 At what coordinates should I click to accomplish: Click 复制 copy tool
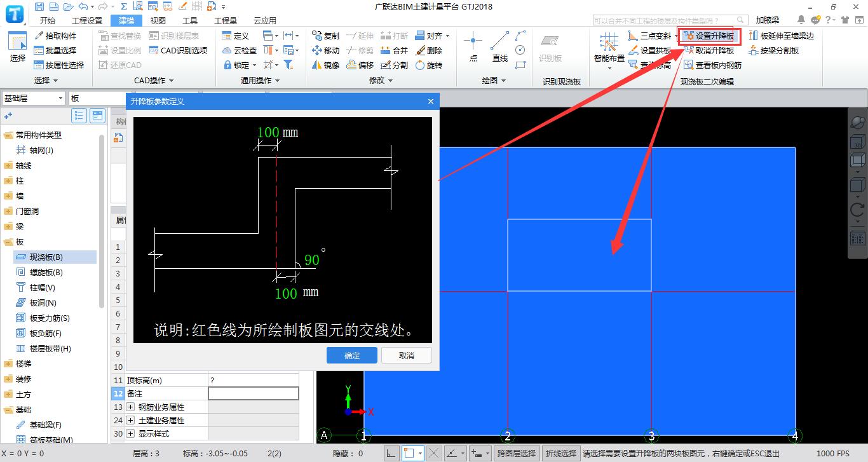tap(325, 36)
